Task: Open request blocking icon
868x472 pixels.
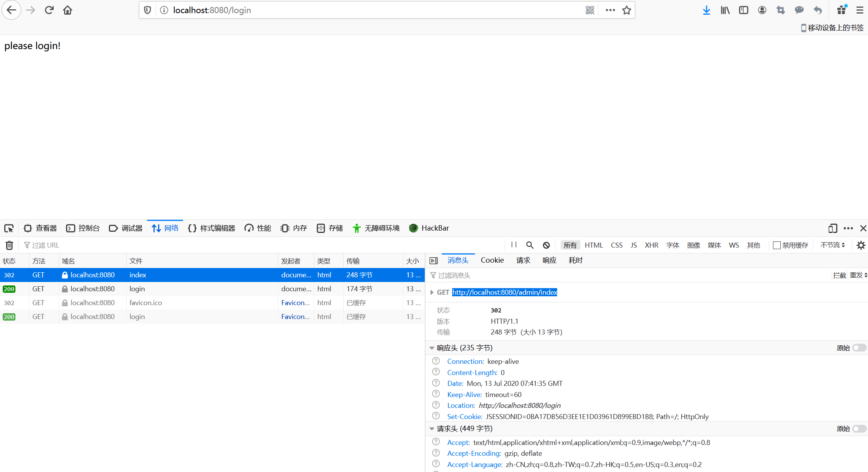Action: click(546, 245)
